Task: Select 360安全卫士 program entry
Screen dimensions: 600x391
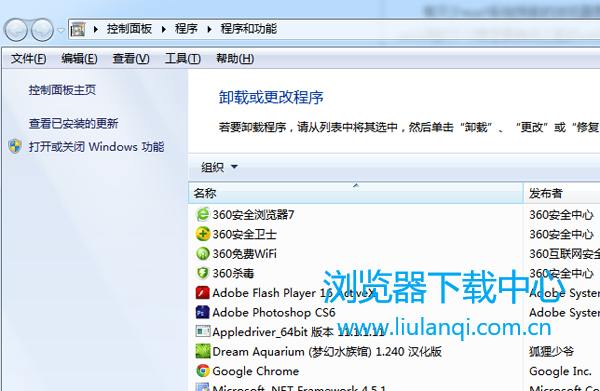Action: pyautogui.click(x=245, y=234)
